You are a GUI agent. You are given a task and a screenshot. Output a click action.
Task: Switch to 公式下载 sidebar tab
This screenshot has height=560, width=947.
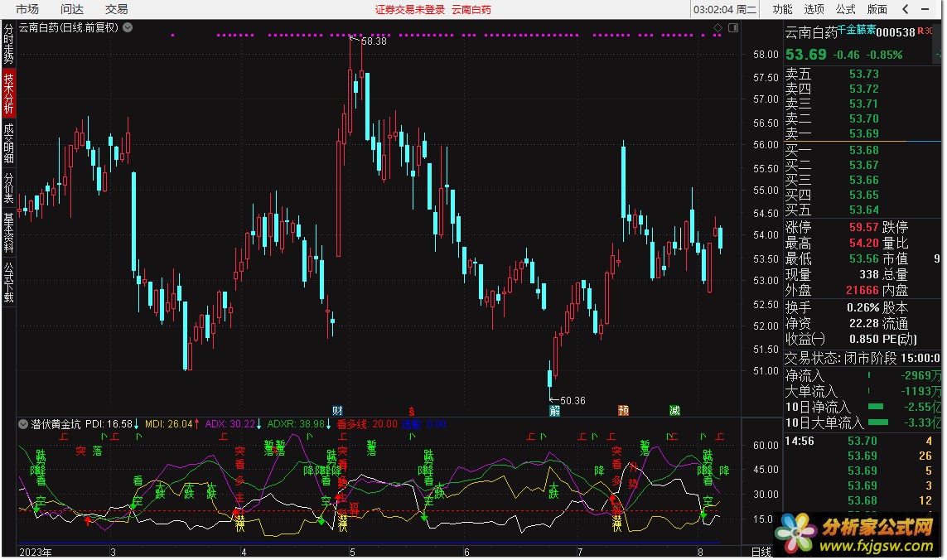coord(8,282)
